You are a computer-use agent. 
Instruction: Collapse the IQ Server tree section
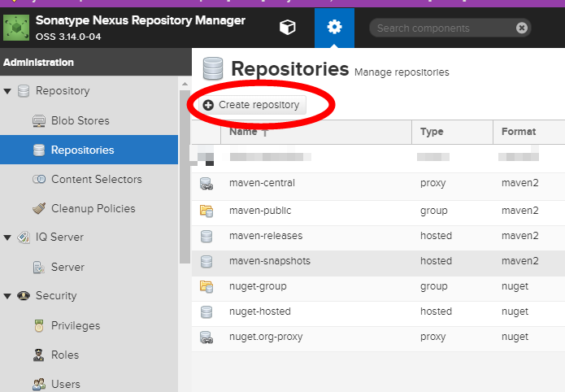click(x=7, y=237)
